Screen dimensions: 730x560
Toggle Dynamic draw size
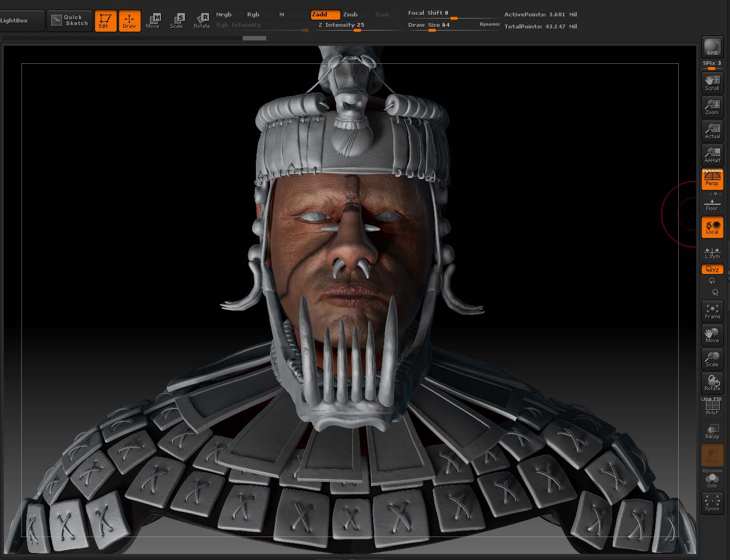pos(489,25)
